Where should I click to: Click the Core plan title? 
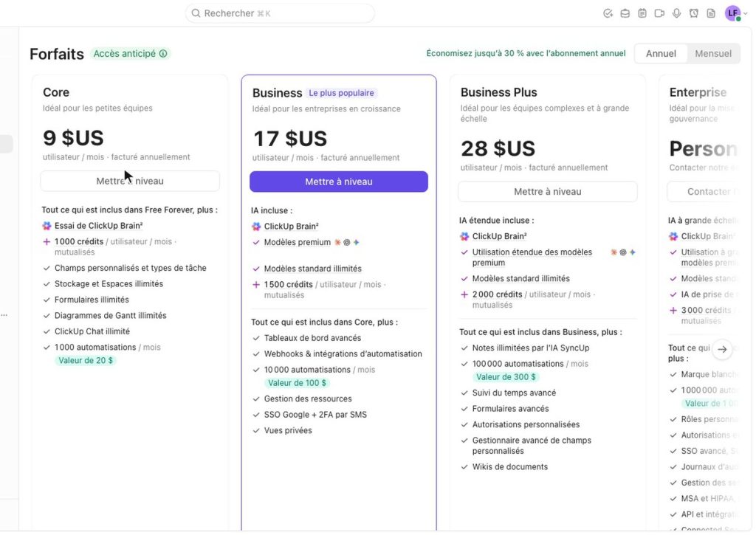pos(56,92)
